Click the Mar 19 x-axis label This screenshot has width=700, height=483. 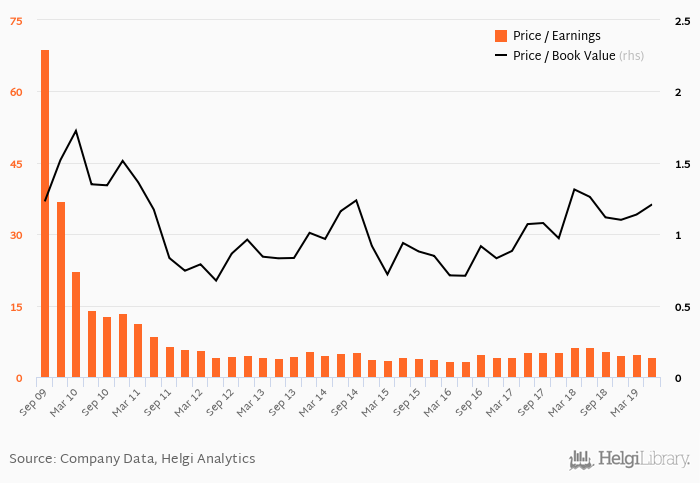tap(624, 402)
